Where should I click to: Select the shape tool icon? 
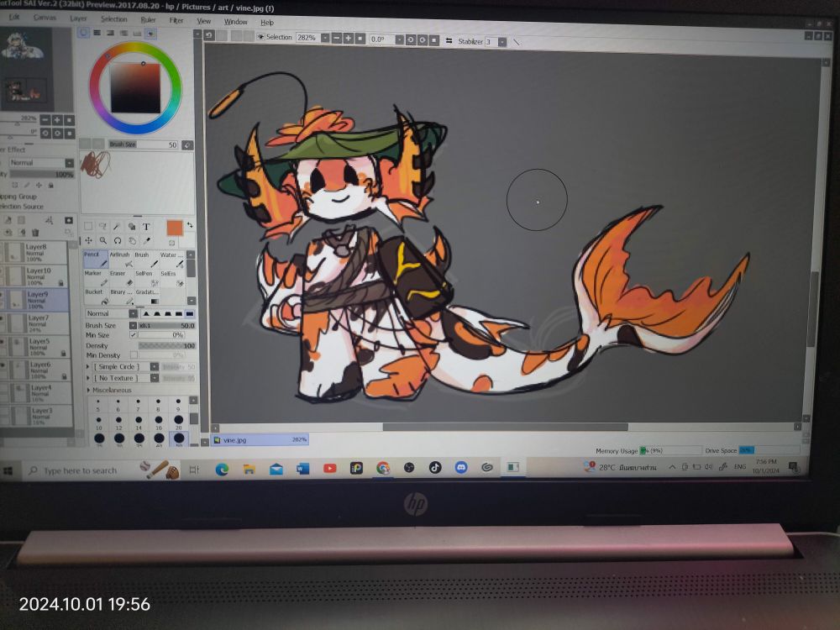click(131, 226)
